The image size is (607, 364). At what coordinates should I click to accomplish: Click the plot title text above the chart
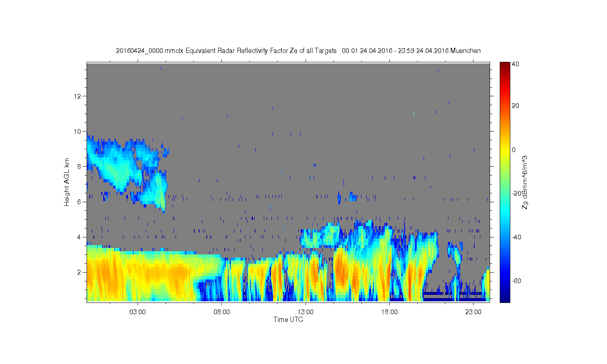point(298,51)
